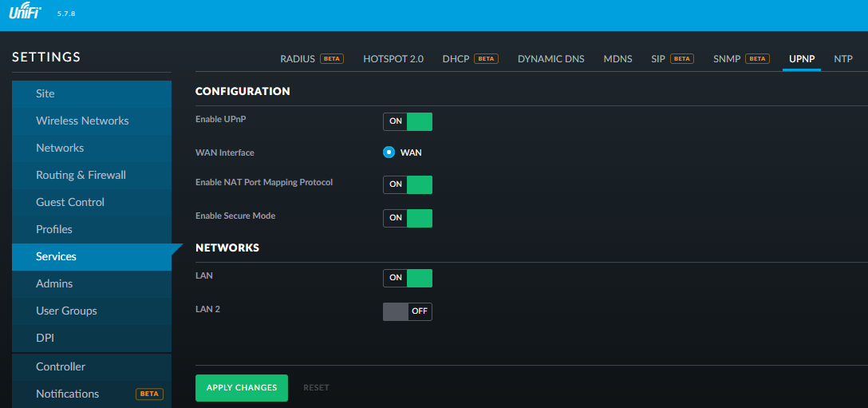Click the Reset button
The image size is (868, 408).
click(316, 387)
